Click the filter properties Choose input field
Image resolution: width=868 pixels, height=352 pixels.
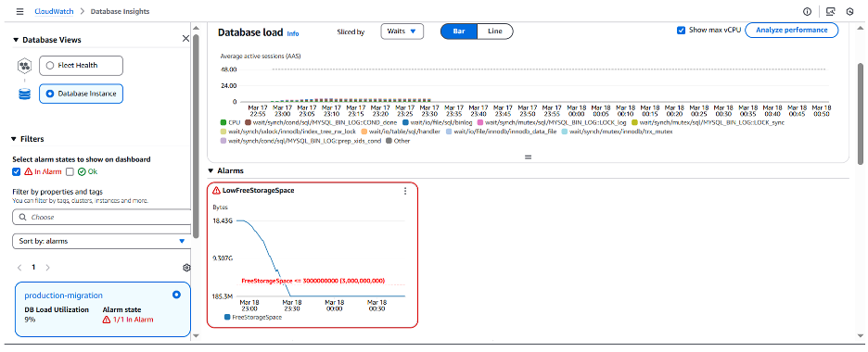pos(102,217)
